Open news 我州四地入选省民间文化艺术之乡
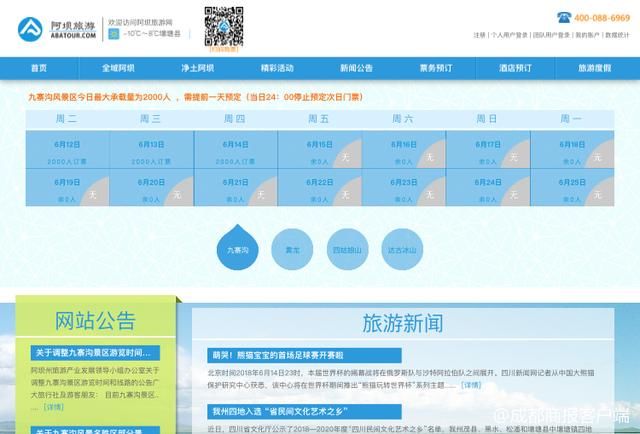 tap(304, 412)
